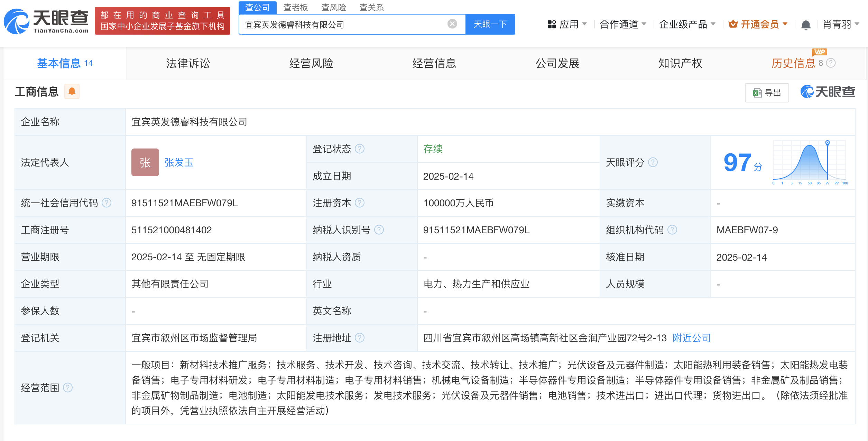The image size is (868, 441).
Task: Click the apps grid icon beside 应用
Action: pos(552,24)
